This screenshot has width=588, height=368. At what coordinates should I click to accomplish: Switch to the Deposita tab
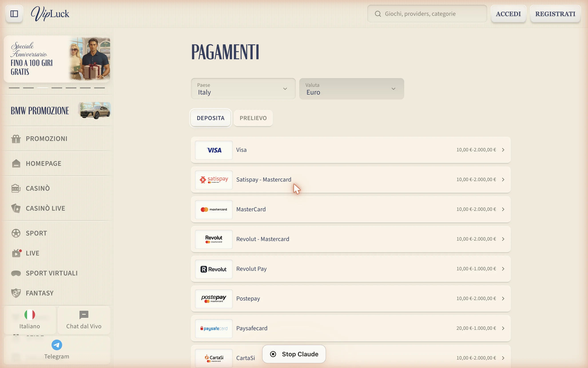[211, 118]
